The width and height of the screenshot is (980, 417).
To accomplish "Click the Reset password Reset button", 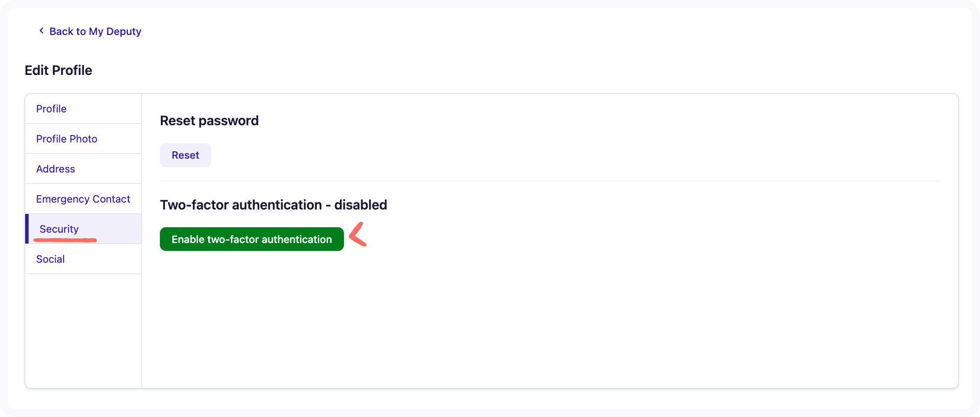I will coord(185,155).
